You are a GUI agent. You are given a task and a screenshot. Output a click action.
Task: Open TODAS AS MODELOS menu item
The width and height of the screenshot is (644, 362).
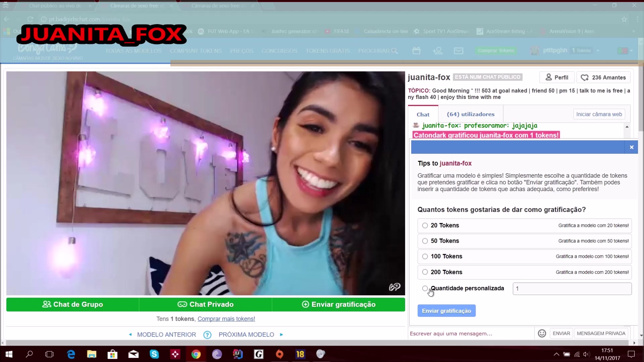point(133,51)
